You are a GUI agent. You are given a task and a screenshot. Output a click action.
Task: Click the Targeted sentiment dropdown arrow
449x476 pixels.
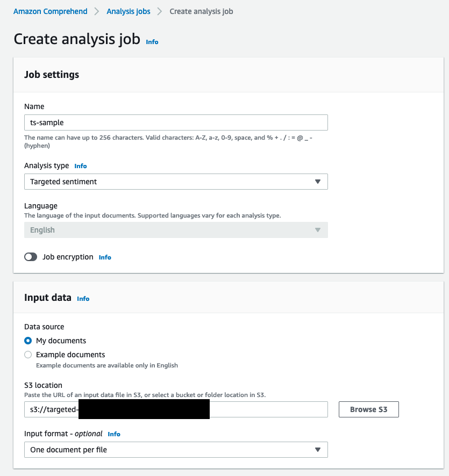coord(318,182)
